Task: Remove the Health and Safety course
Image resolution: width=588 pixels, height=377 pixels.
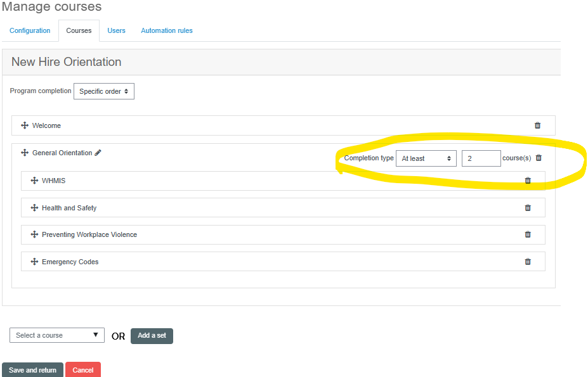Action: click(x=527, y=208)
